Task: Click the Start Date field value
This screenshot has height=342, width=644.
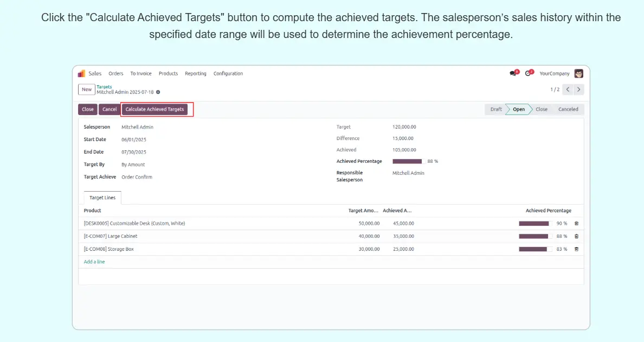Action: (x=134, y=140)
